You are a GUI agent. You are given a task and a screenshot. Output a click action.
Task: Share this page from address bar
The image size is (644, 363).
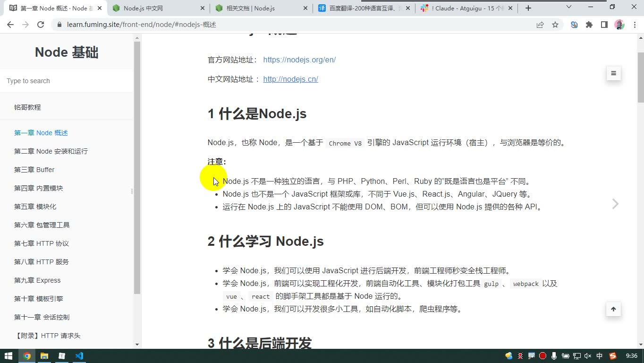click(540, 25)
